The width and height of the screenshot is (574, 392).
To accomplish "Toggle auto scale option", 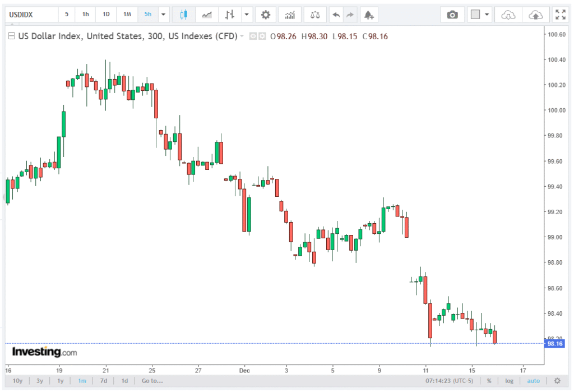I will tap(533, 381).
